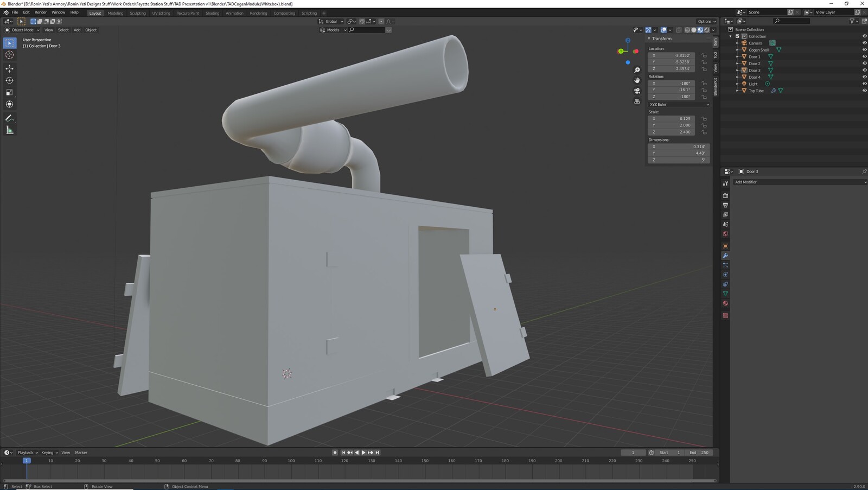Open Material properties tab
This screenshot has width=868, height=490.
pyautogui.click(x=725, y=303)
